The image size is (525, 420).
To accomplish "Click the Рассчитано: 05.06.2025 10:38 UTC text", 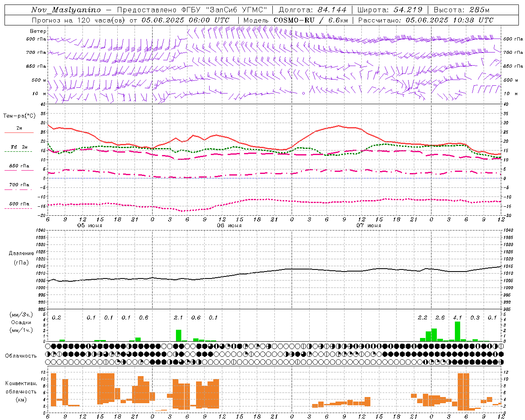I will tap(426, 20).
